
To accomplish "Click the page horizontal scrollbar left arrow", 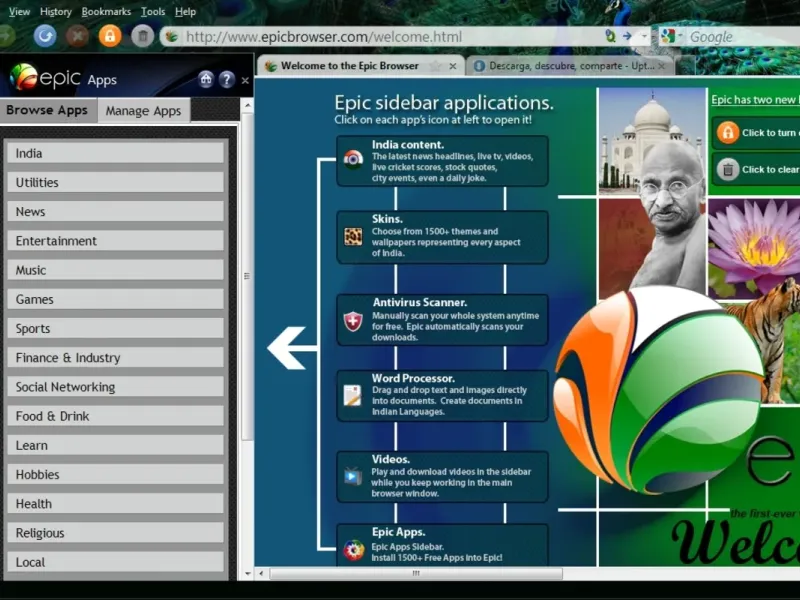I will click(261, 573).
